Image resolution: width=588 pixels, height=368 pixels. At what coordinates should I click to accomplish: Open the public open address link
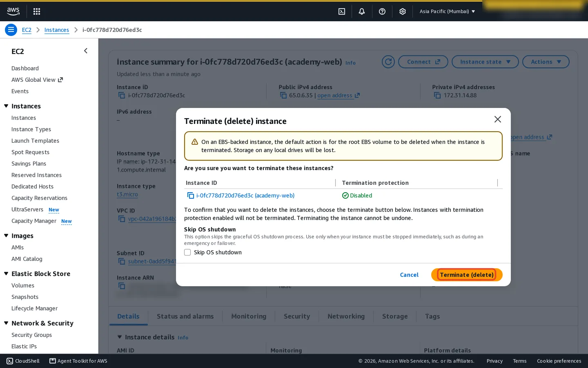339,95
